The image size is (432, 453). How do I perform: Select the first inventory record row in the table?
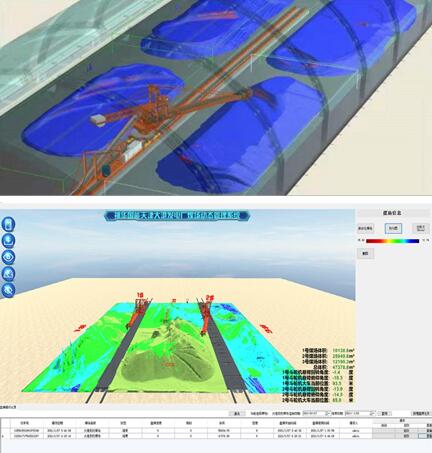(216, 431)
